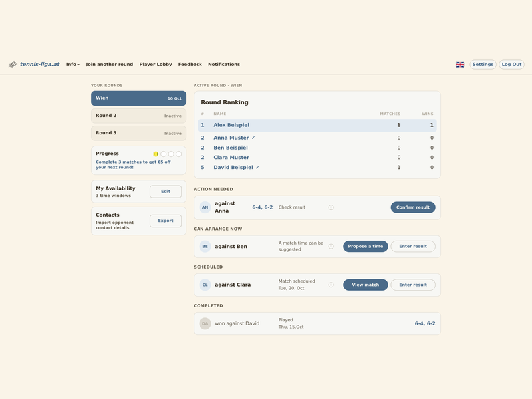Open Anna Muster's profile link
532x399 pixels.
(x=231, y=138)
